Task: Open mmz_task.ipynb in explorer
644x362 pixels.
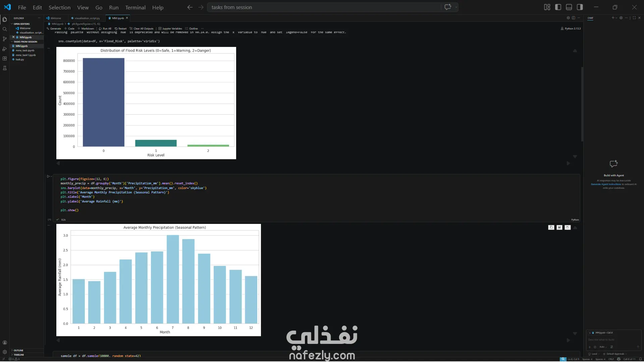Action: (25, 51)
